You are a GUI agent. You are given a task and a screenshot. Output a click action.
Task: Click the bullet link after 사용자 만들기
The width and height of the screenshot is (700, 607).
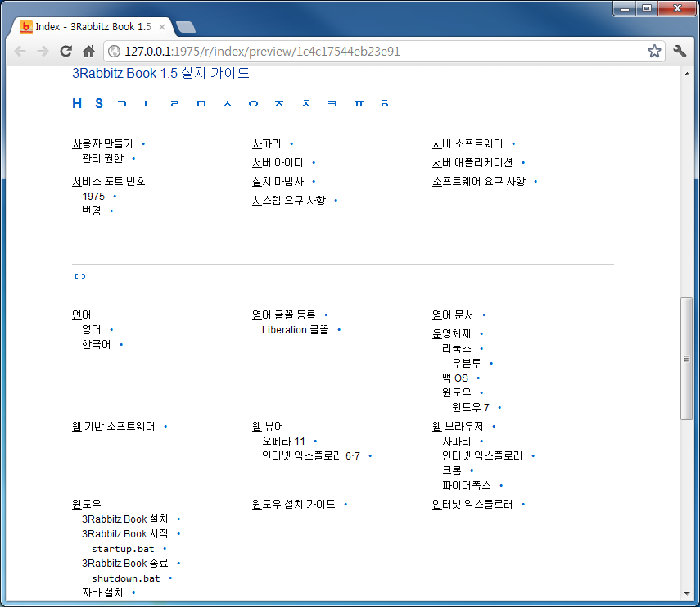(143, 144)
